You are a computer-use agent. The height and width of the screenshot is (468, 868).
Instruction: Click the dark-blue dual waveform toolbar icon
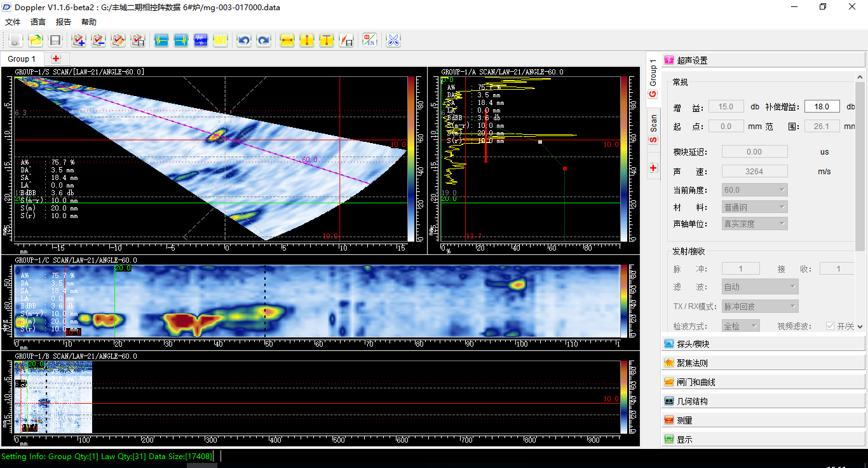click(201, 41)
